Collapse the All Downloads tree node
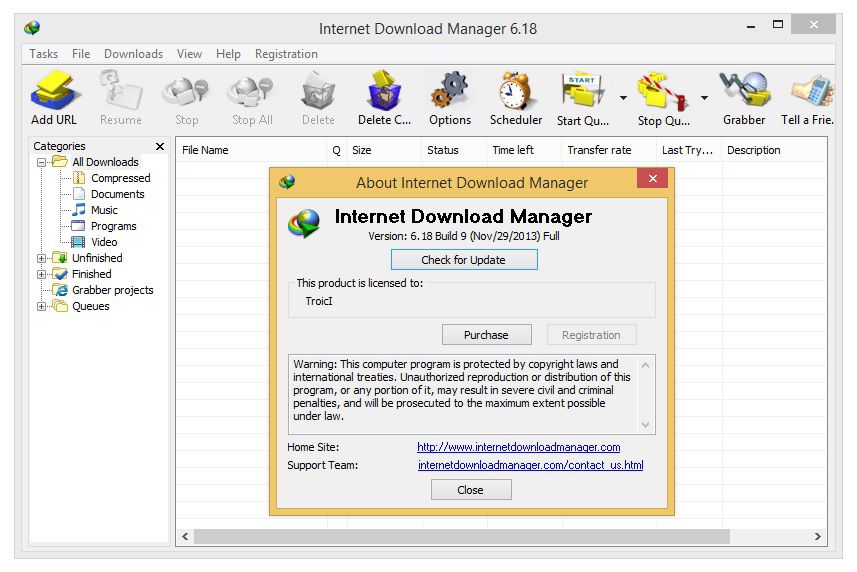Image resolution: width=857 pixels, height=572 pixels. tap(41, 162)
